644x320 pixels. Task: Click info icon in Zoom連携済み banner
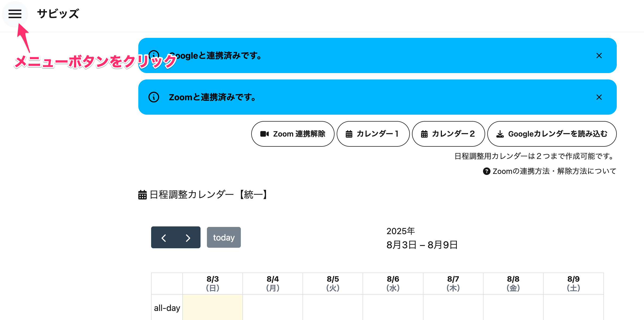(154, 97)
